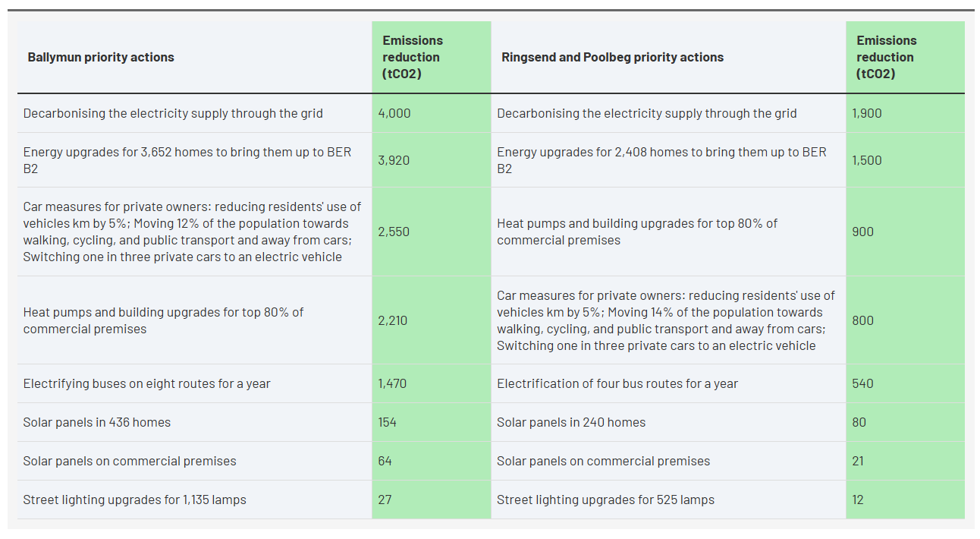Click the Ballymun Emissions reduction column header
The width and height of the screenshot is (980, 539).
(413, 57)
